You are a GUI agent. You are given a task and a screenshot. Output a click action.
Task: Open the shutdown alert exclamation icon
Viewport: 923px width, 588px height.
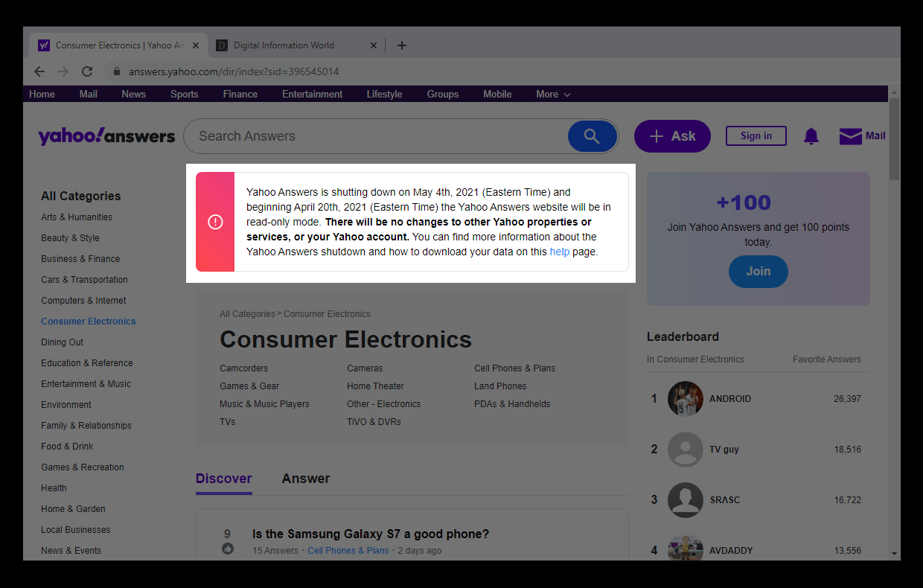215,221
